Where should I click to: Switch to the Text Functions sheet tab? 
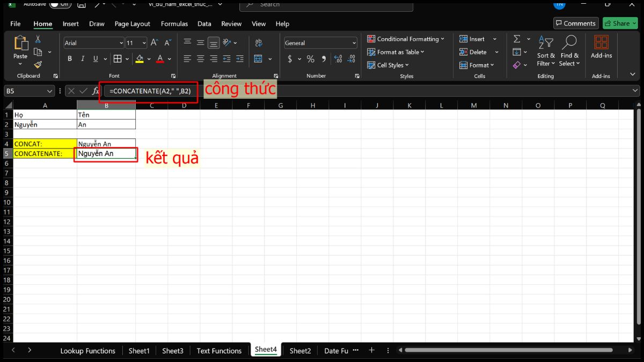coord(219,351)
